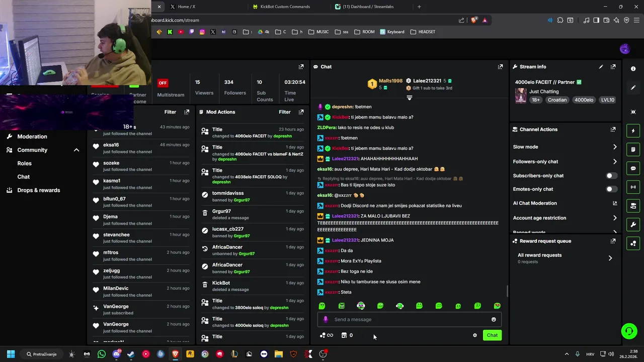The height and width of the screenshot is (362, 644).
Task: Open browser extensions puzzle icon
Action: tap(560, 20)
